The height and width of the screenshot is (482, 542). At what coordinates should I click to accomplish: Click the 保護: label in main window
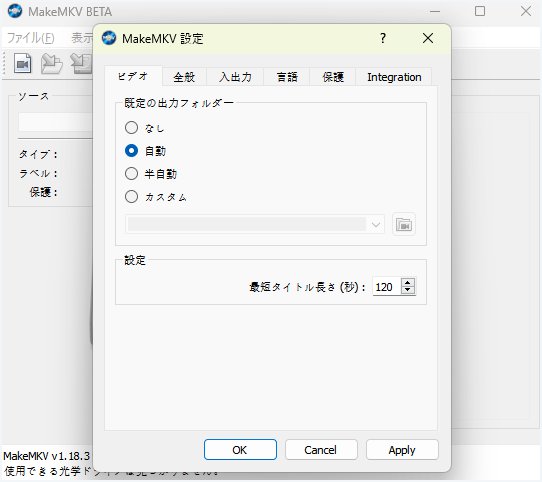[44, 192]
